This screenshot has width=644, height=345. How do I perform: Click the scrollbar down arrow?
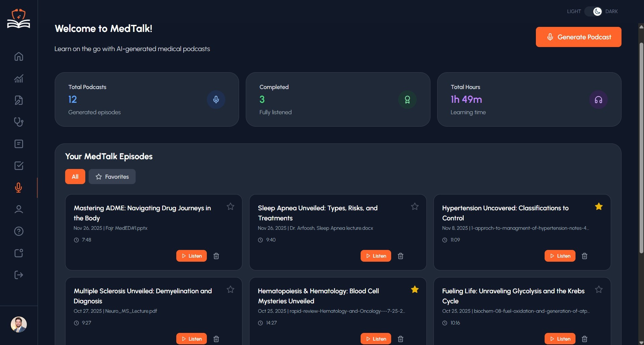pyautogui.click(x=641, y=342)
